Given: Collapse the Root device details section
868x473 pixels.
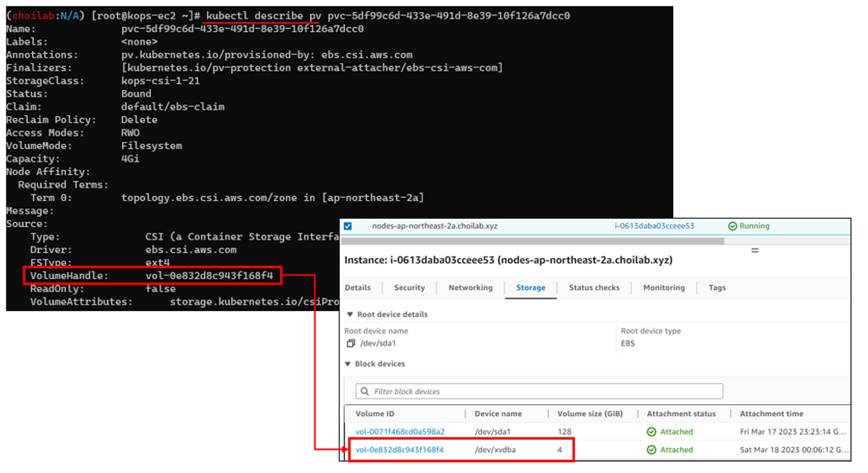Looking at the screenshot, I should coord(350,314).
